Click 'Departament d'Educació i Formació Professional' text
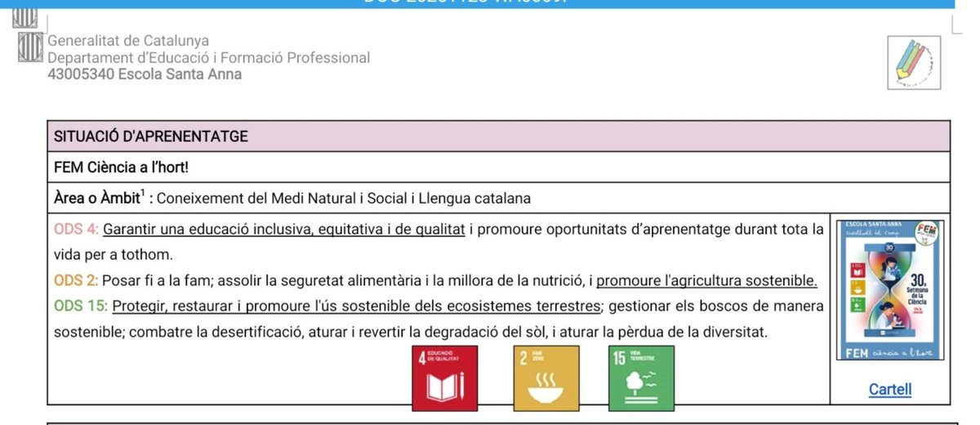 pyautogui.click(x=209, y=58)
